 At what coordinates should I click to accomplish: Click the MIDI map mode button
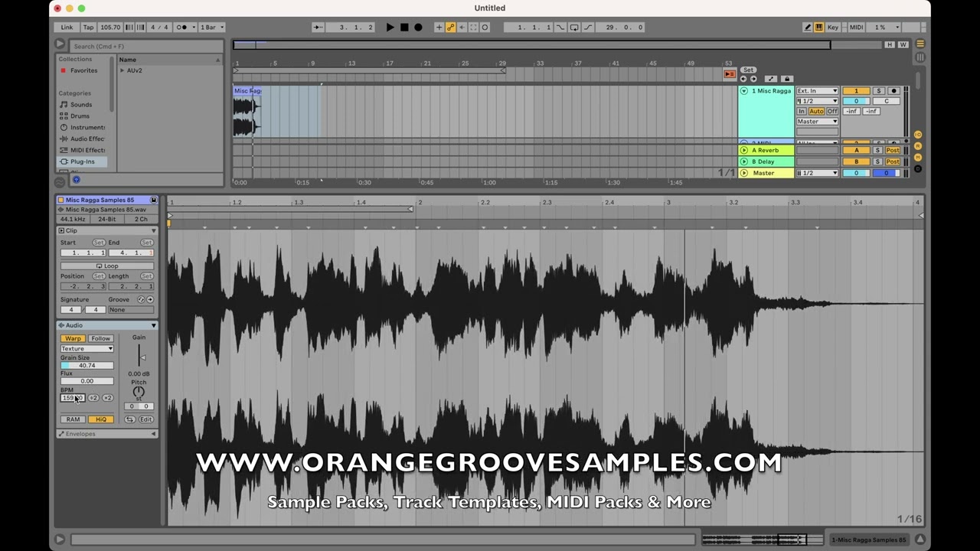pyautogui.click(x=856, y=28)
